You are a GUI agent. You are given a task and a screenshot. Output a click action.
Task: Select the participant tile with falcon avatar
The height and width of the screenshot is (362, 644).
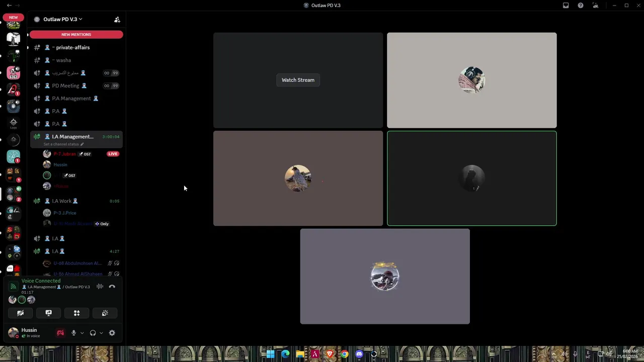[298, 178]
